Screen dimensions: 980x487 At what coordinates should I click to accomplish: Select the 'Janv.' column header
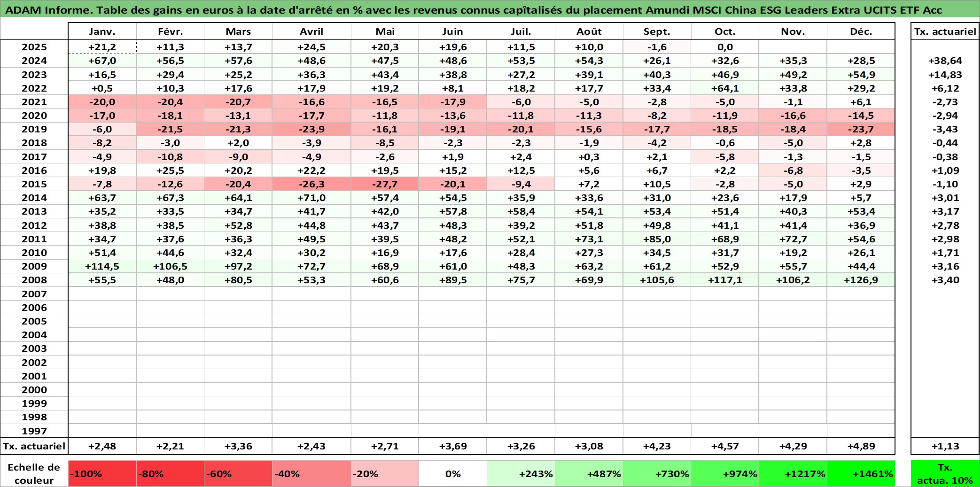click(x=102, y=31)
